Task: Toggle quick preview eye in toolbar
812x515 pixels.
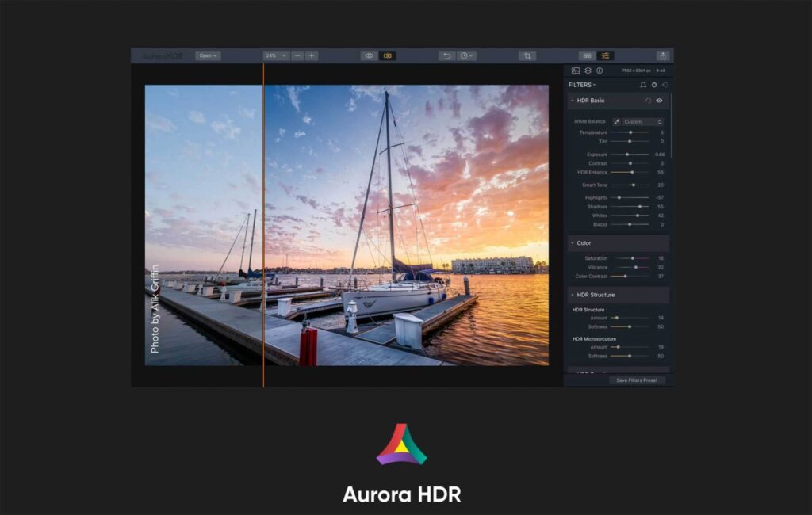Action: [369, 55]
